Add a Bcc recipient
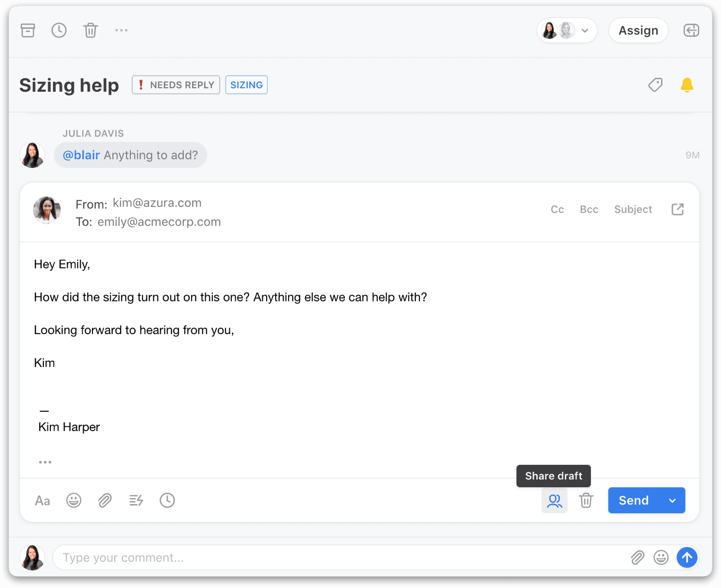 click(589, 210)
